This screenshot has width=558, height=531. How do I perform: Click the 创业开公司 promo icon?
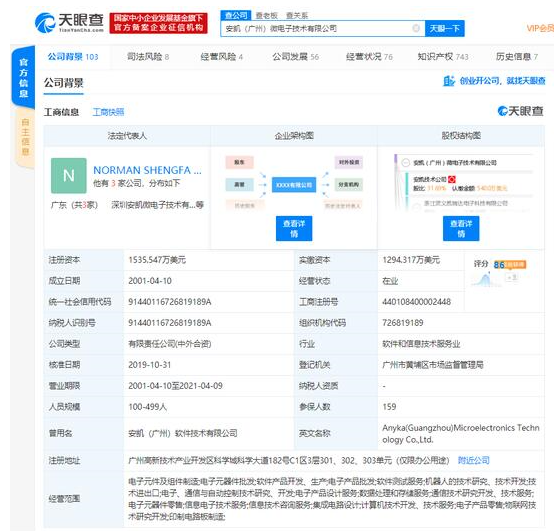click(x=448, y=81)
